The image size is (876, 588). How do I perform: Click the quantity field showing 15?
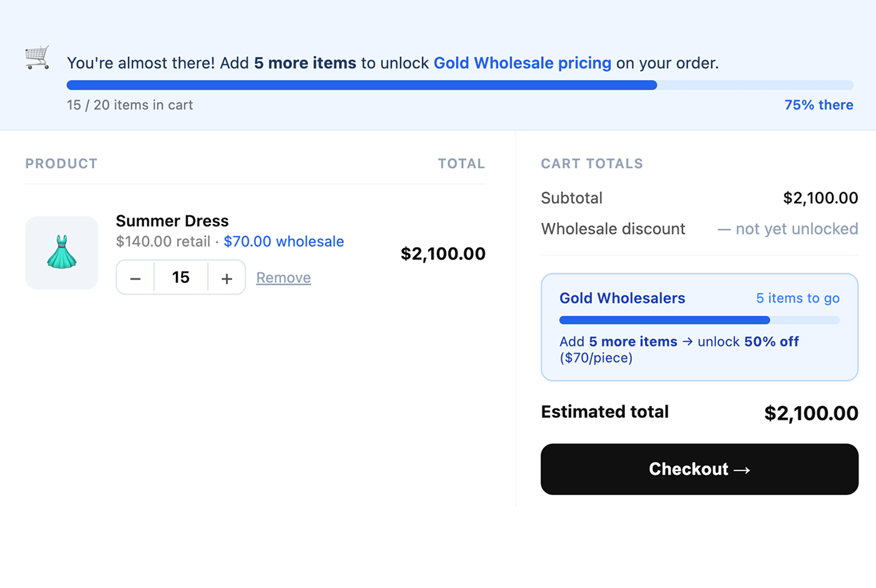[x=180, y=277]
